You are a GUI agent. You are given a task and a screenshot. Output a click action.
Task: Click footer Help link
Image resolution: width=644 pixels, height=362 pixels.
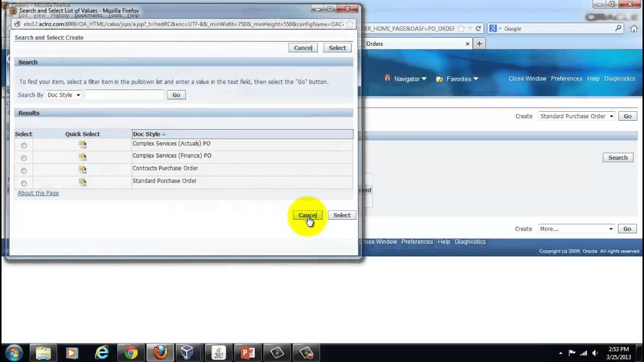click(x=444, y=242)
